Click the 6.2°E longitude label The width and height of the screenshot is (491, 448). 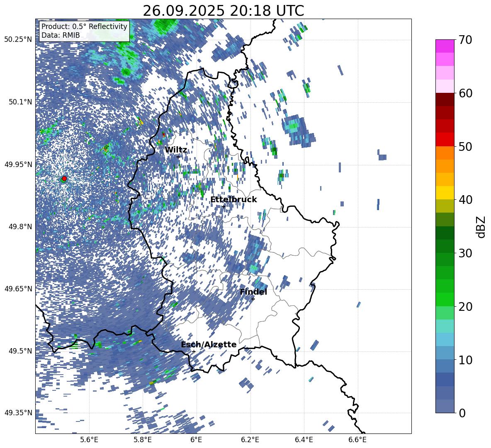point(250,440)
